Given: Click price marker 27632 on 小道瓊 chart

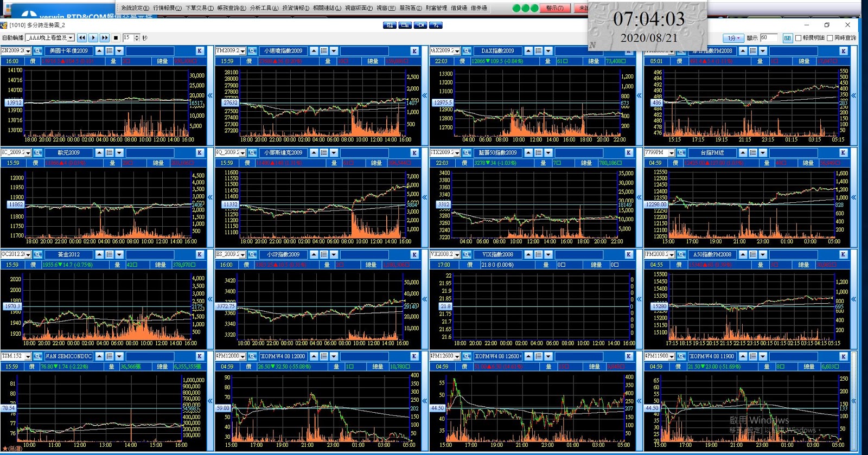Looking at the screenshot, I should click(x=231, y=102).
